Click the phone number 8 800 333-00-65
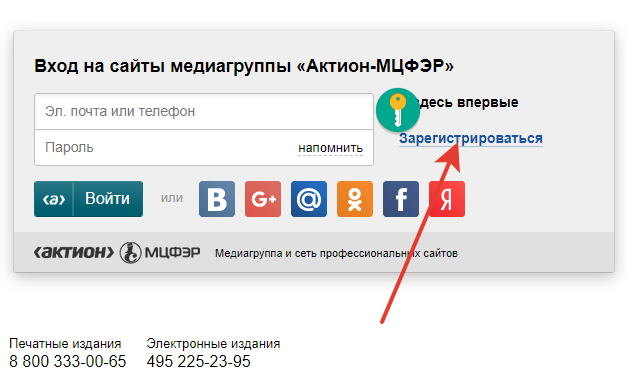 point(68,361)
